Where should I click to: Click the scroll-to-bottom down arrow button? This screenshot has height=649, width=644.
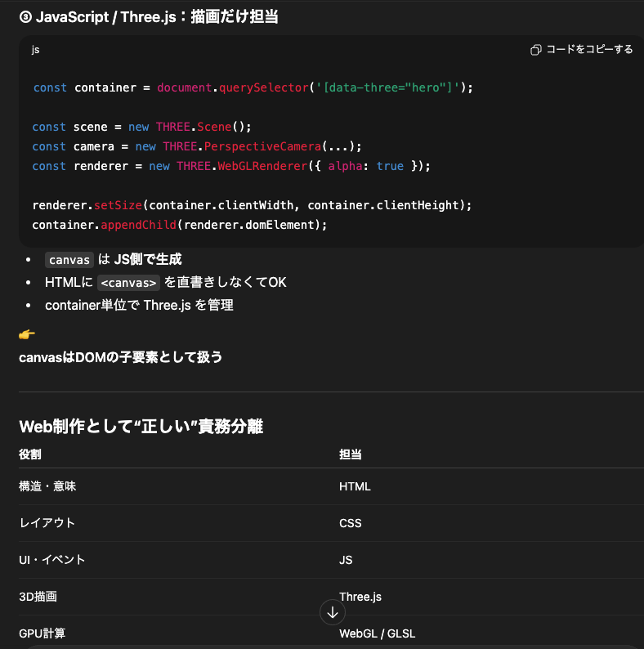(333, 612)
